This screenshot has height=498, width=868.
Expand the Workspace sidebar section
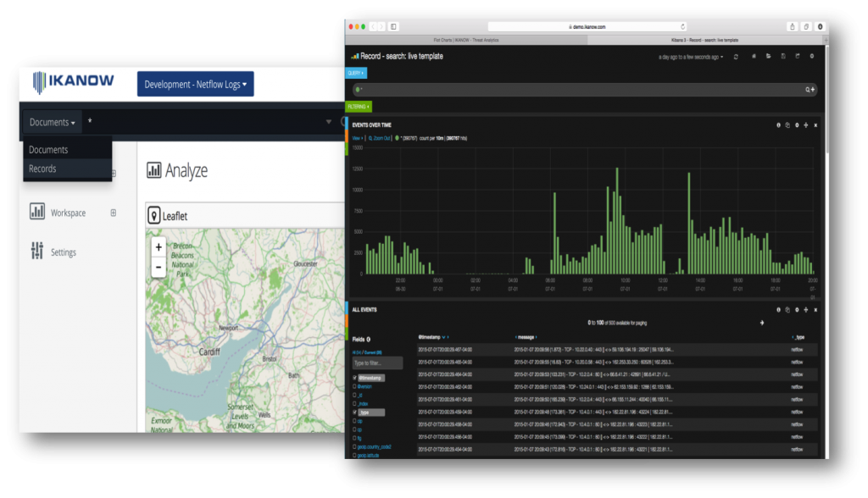[x=114, y=213]
